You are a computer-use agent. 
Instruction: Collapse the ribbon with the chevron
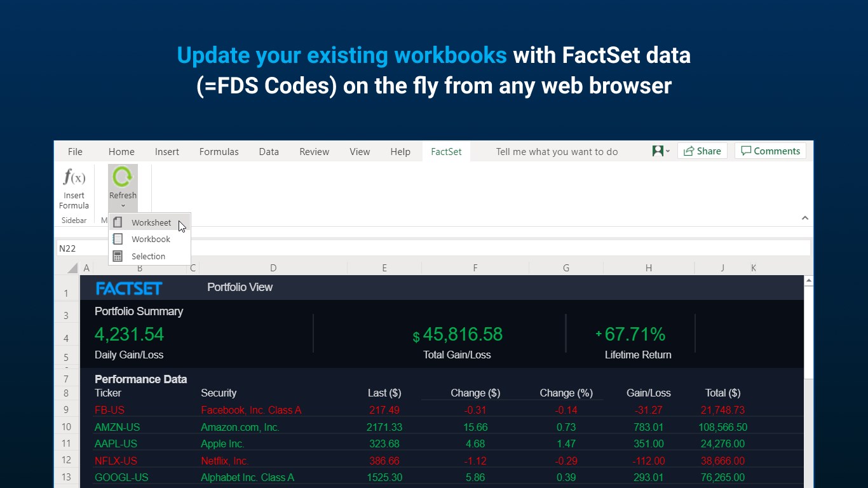click(x=804, y=218)
